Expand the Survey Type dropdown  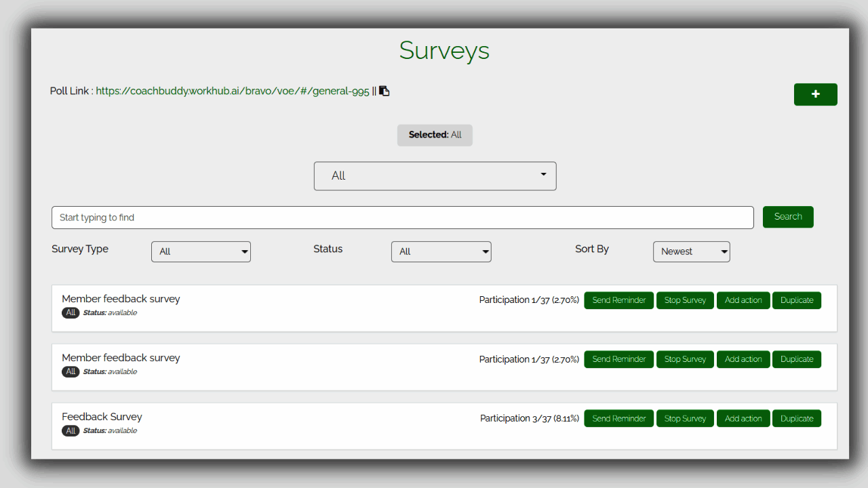pyautogui.click(x=201, y=251)
